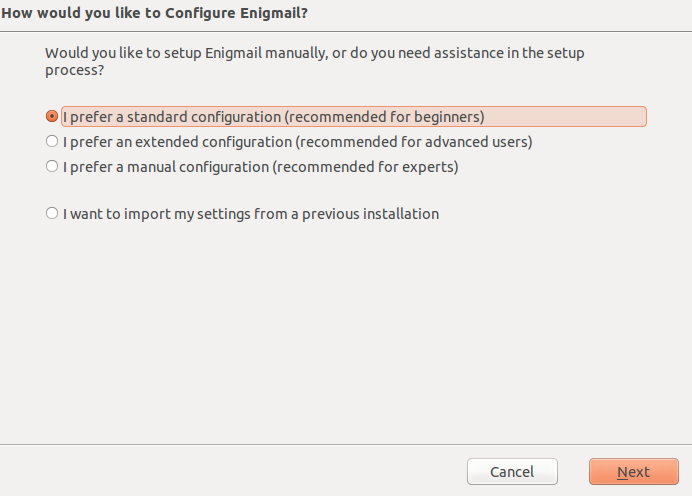Choose the extended configuration radio button
The width and height of the screenshot is (692, 496).
(x=52, y=142)
